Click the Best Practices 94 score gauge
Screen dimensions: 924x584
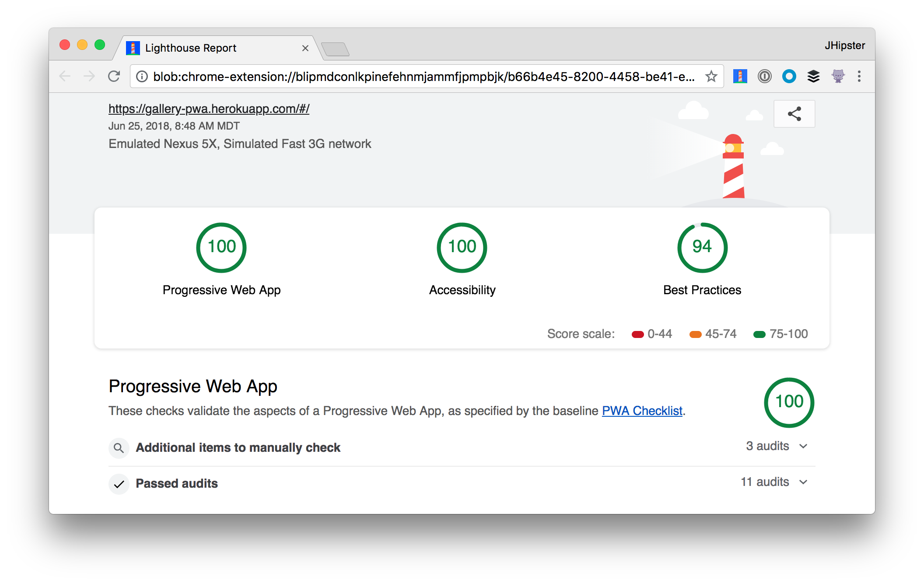click(x=702, y=248)
